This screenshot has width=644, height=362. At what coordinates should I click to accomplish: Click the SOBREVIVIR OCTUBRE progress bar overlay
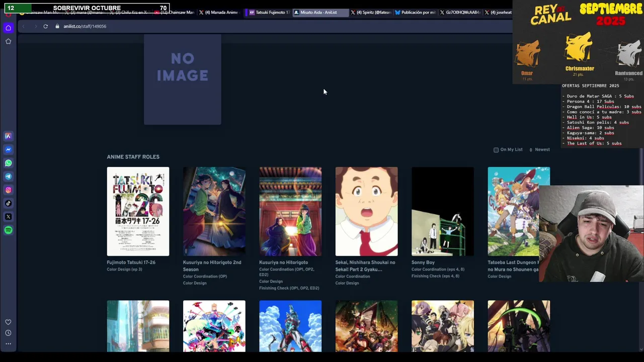coord(86,8)
